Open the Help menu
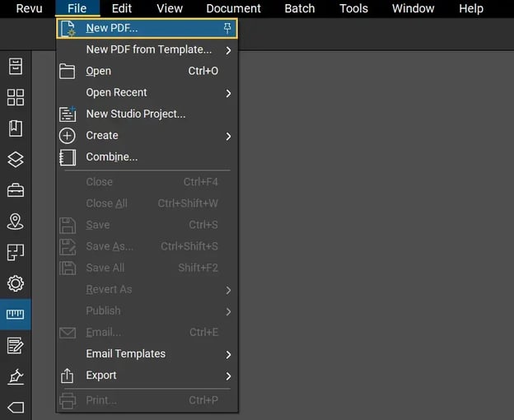 (471, 8)
